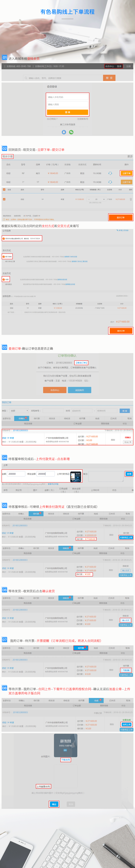Click 合同上传 button on the order
This screenshot has height=868, width=135.
pos(127,724)
